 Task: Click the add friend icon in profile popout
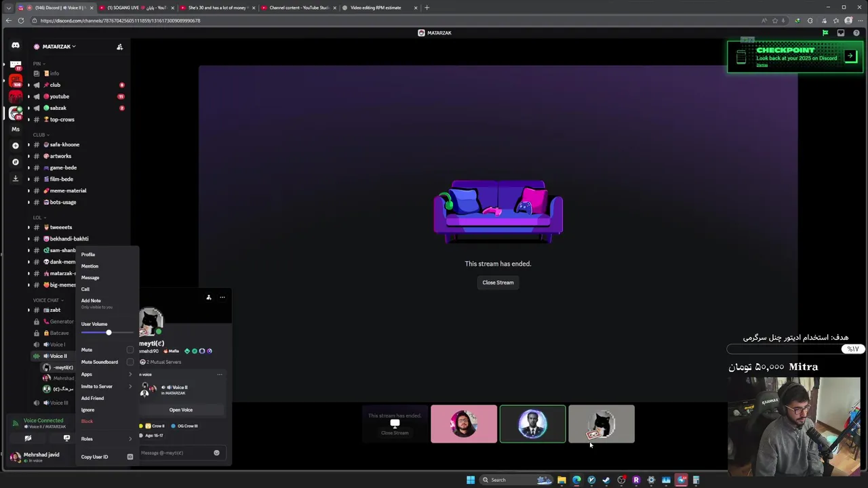coord(209,297)
